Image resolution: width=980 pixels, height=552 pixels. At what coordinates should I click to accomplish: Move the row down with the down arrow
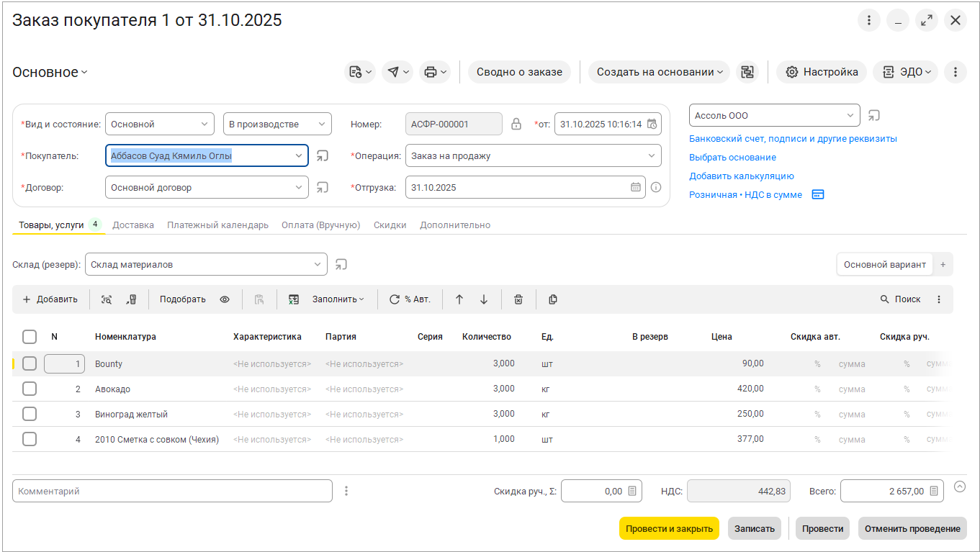tap(484, 299)
